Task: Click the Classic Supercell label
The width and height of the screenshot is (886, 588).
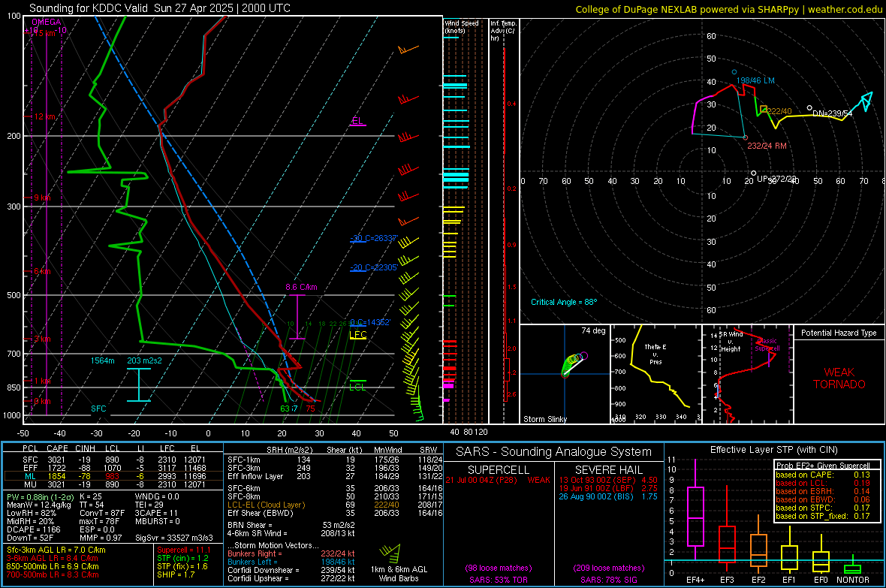Action: (767, 345)
